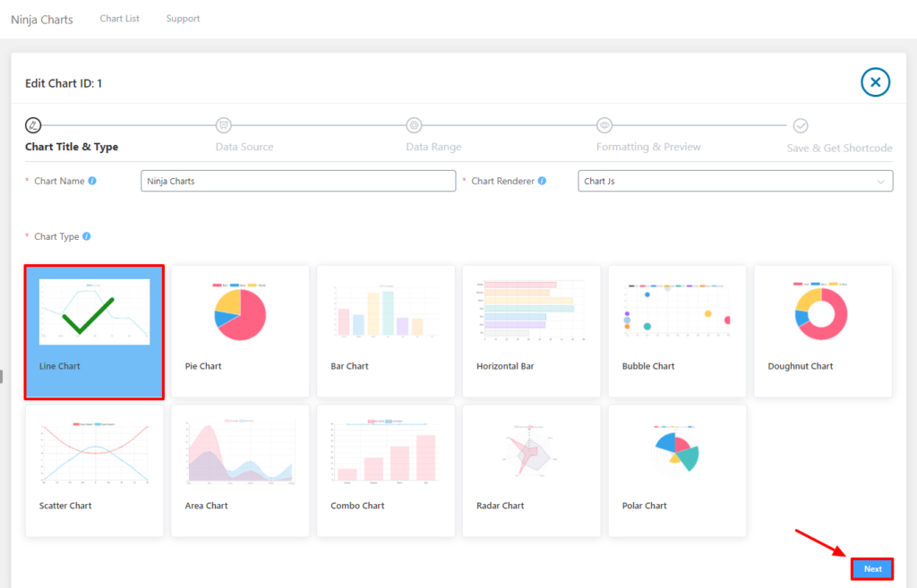
Task: Click the Chart Renderer info icon
Action: pos(542,181)
